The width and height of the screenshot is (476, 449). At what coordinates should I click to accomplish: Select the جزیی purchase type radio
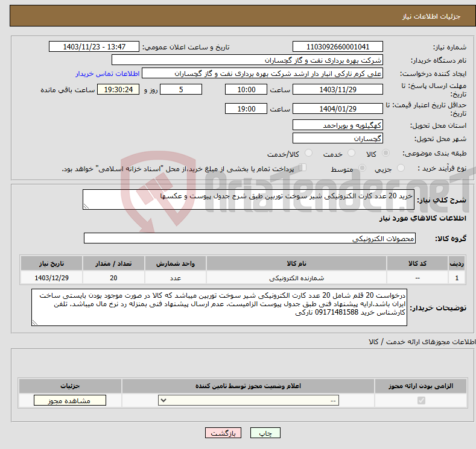(401, 168)
